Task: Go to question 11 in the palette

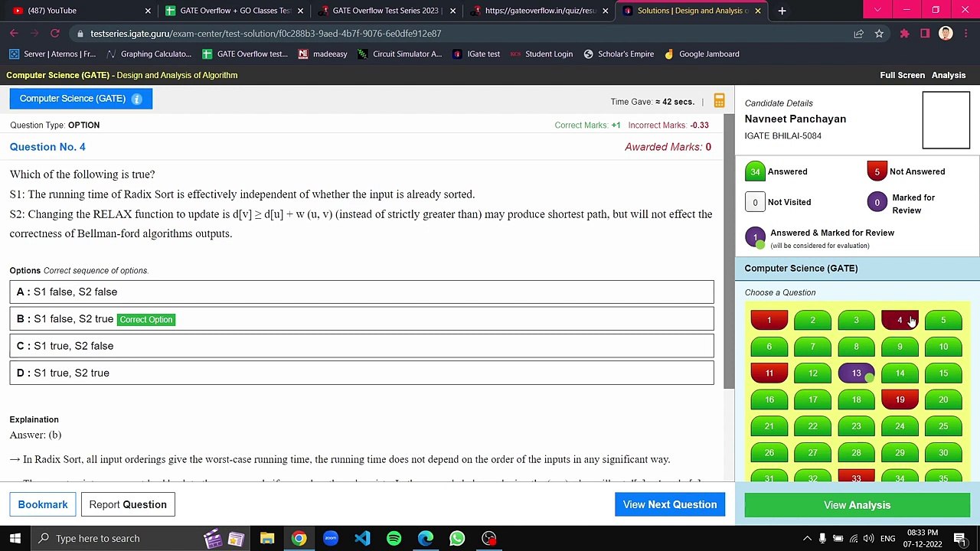Action: 769,373
